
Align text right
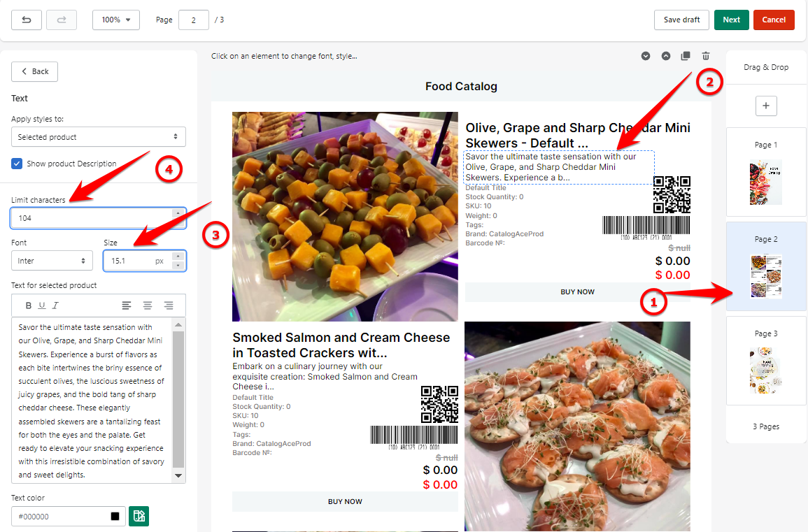169,305
